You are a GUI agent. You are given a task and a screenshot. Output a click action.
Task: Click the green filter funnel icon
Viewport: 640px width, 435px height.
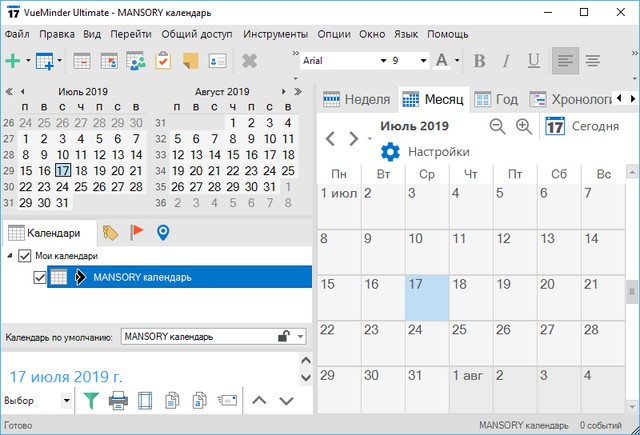91,401
